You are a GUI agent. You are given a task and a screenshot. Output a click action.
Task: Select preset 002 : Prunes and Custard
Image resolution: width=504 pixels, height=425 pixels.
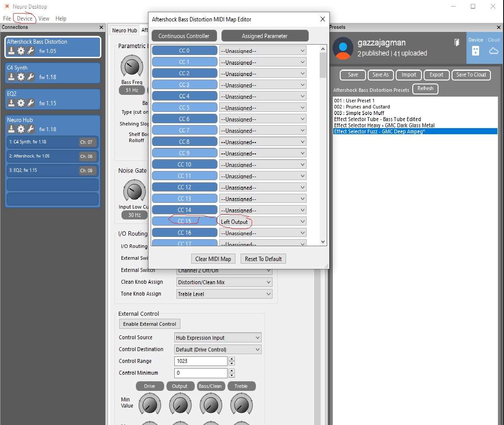click(x=362, y=107)
